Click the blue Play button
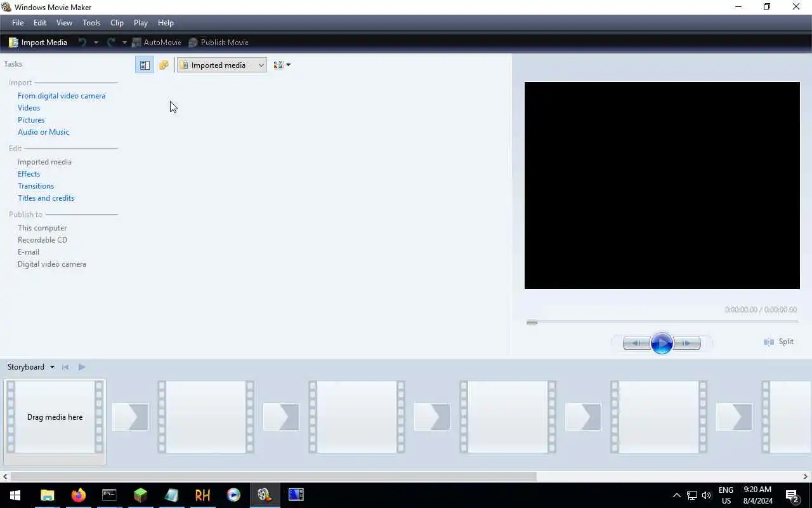Image resolution: width=812 pixels, height=508 pixels. tap(662, 344)
